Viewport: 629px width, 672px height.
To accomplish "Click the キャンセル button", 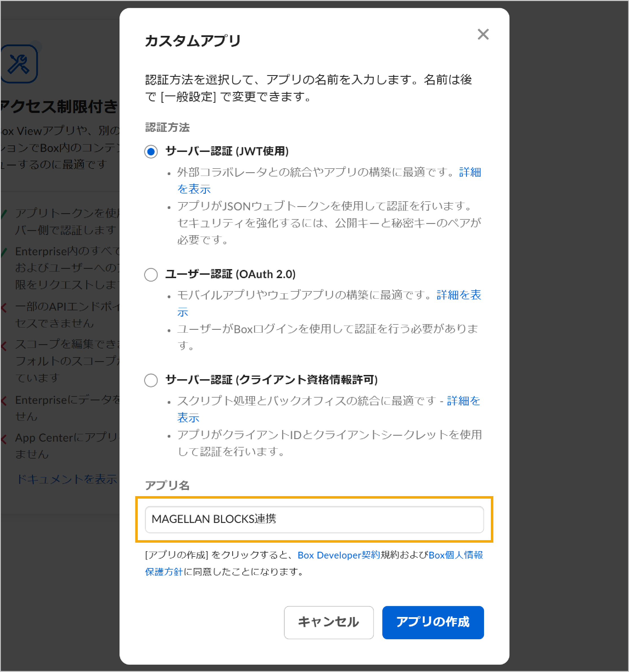I will point(329,622).
